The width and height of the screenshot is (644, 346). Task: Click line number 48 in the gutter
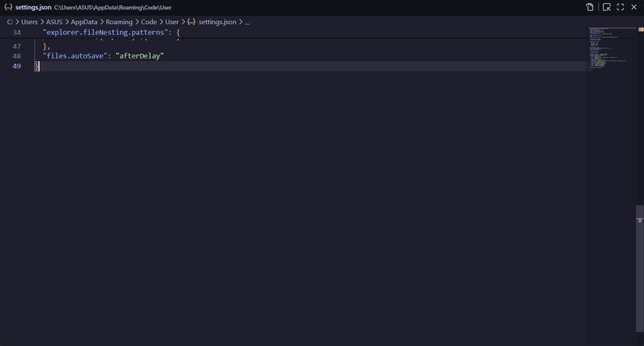(17, 56)
